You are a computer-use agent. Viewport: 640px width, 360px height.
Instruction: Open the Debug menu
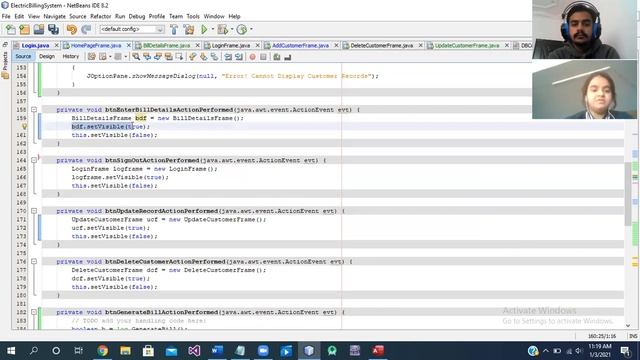coord(137,16)
